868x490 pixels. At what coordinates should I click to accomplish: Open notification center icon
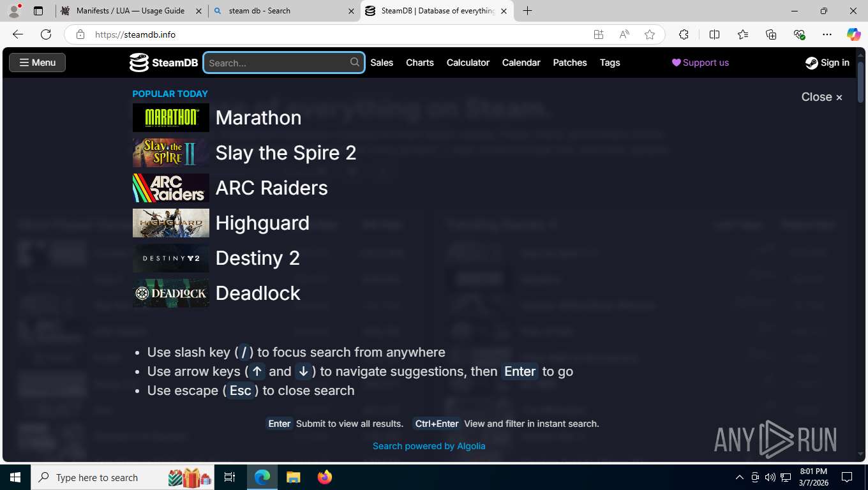click(x=847, y=477)
